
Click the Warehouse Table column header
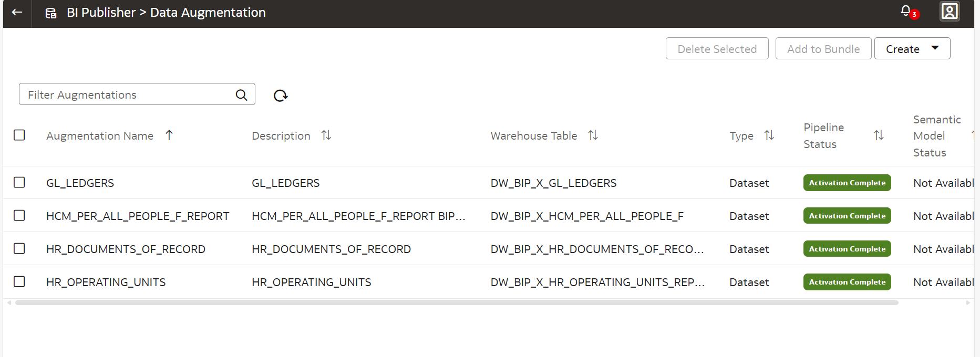pyautogui.click(x=534, y=136)
